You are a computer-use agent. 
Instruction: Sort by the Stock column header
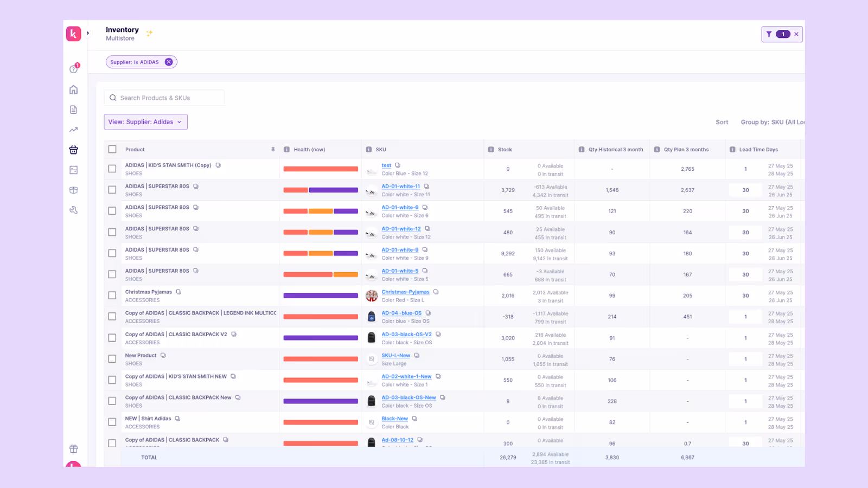pyautogui.click(x=505, y=150)
